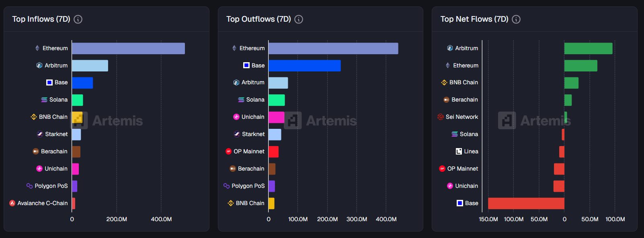644x238 pixels.
Task: Click the info icon beside Top Inflows (7D)
Action: coord(78,19)
